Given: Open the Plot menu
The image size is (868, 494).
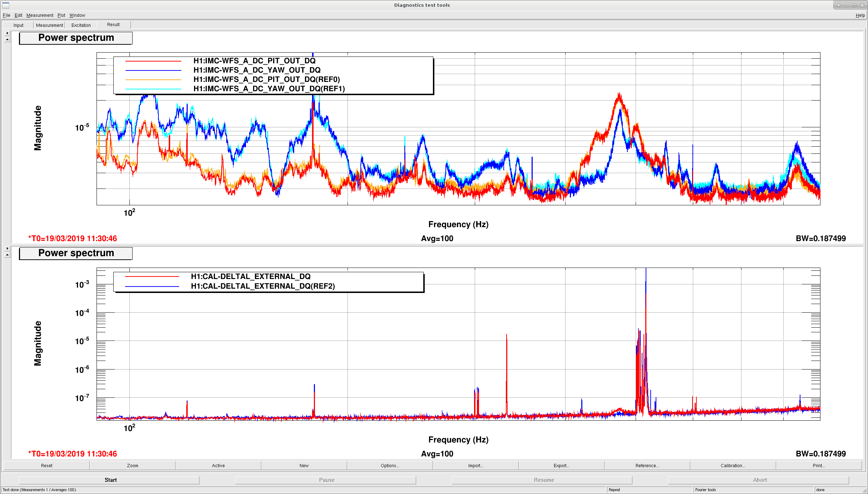Looking at the screenshot, I should 61,15.
